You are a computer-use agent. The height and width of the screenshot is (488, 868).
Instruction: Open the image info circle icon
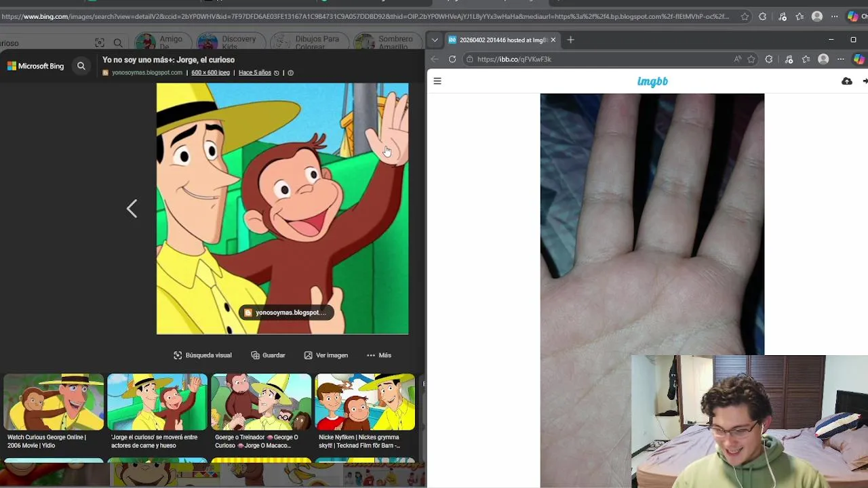(290, 73)
